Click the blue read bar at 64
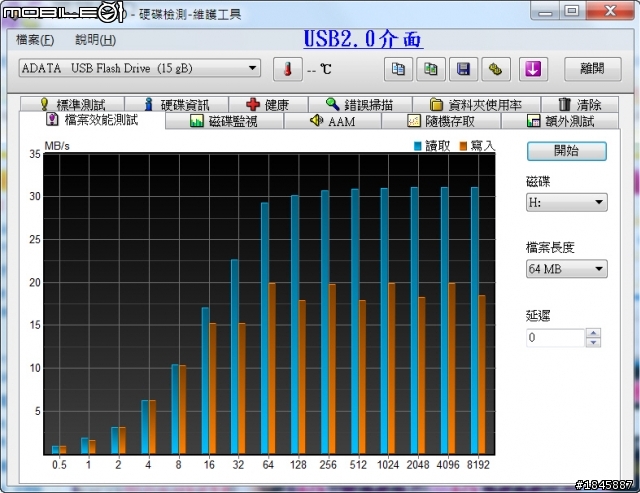 click(x=265, y=329)
